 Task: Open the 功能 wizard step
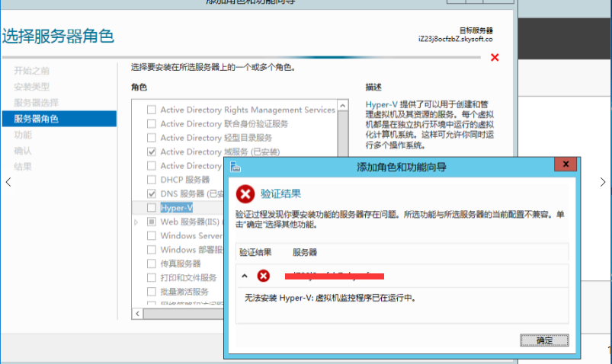(x=23, y=135)
